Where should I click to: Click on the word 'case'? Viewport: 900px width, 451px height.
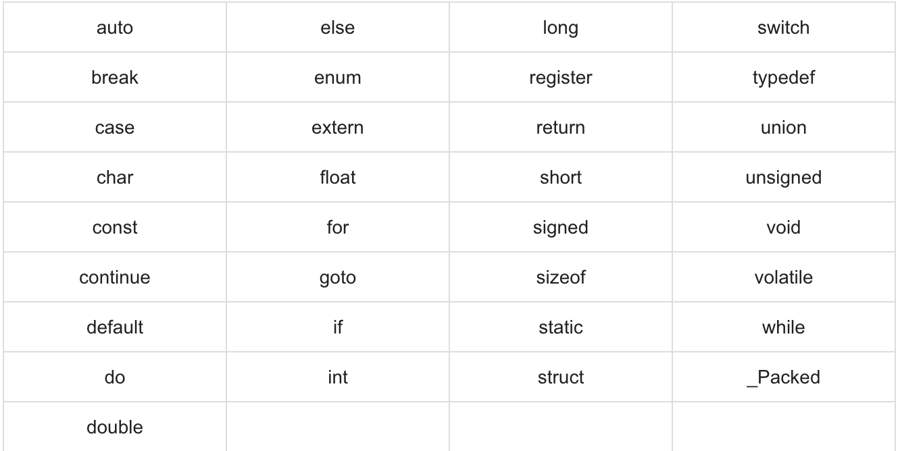pyautogui.click(x=115, y=128)
